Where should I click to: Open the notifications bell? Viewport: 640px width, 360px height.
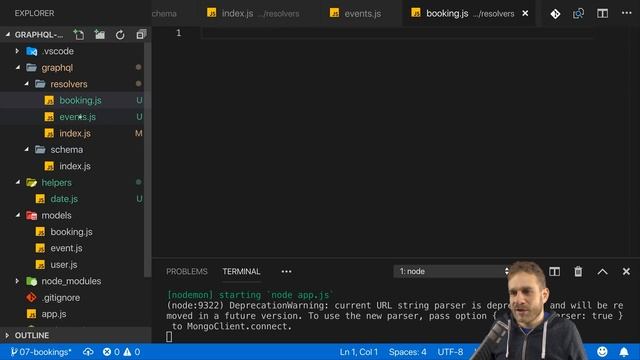coord(624,351)
